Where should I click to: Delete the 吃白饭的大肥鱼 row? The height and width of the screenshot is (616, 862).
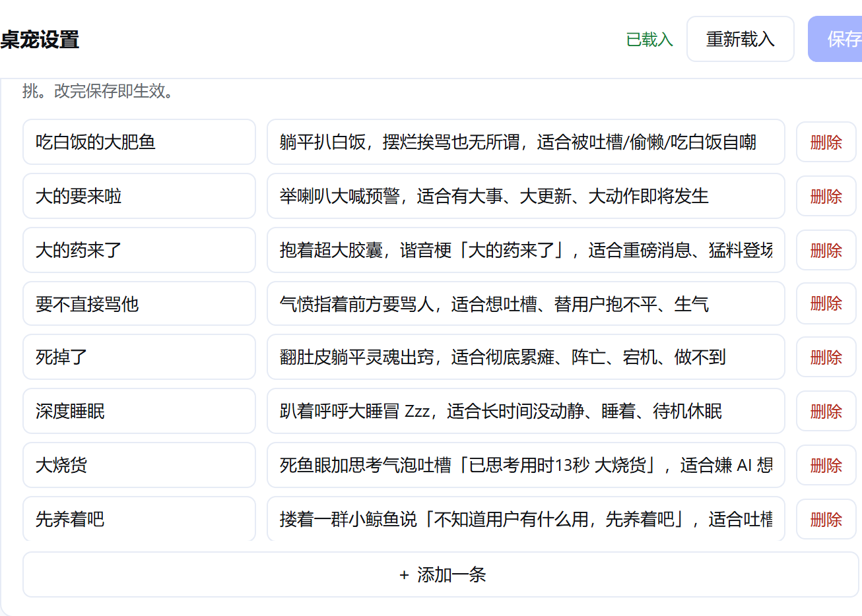[826, 142]
